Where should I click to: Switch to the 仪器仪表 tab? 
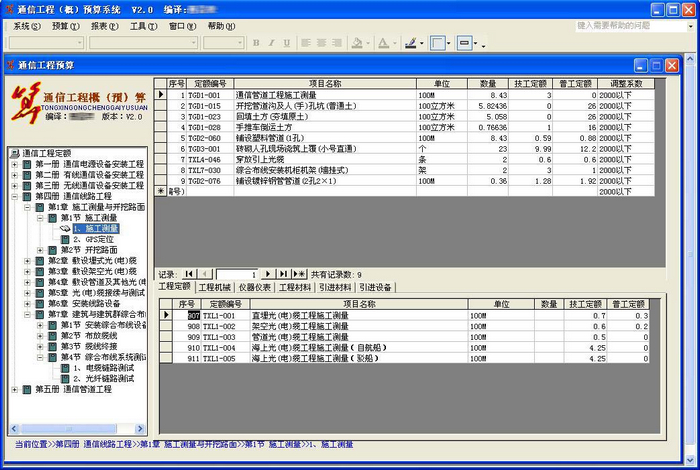[x=255, y=287]
